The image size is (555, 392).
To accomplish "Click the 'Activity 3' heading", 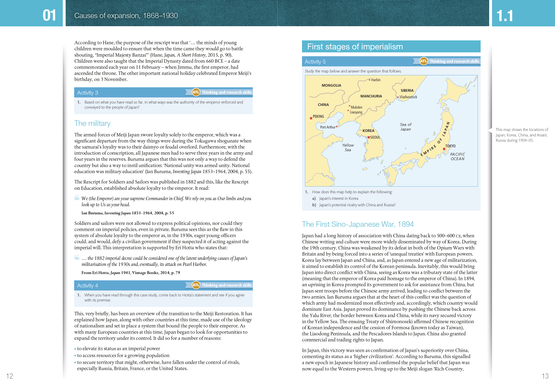I will [x=88, y=93].
